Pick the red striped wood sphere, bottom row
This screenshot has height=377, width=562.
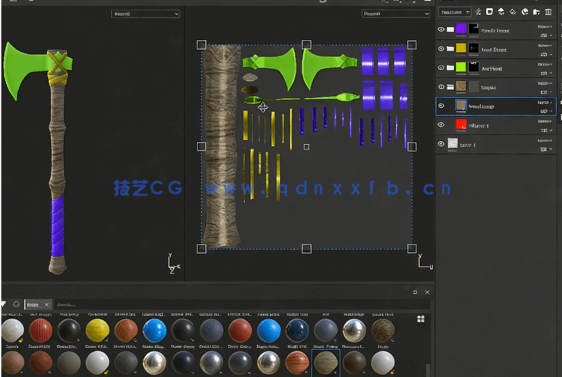pos(297,363)
